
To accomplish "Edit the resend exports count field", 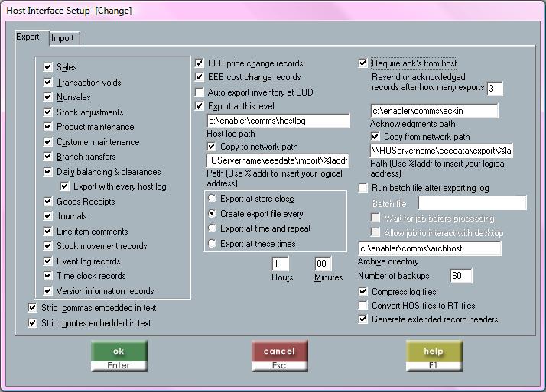I will coord(495,89).
